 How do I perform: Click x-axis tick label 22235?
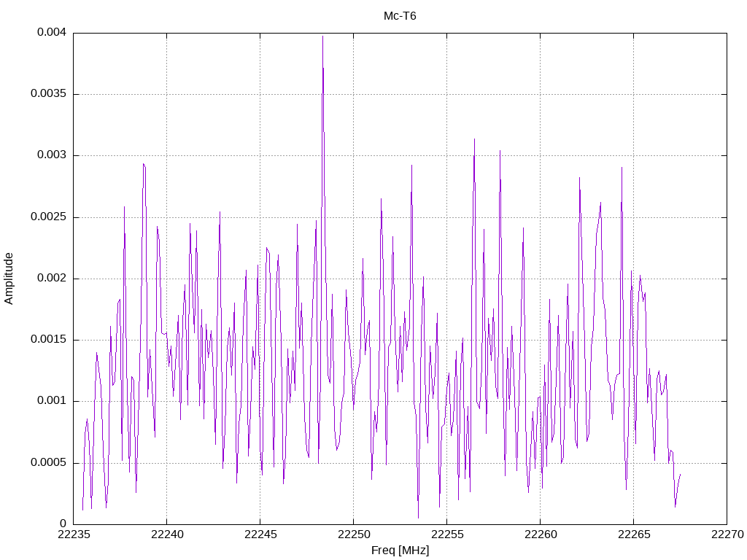point(74,534)
